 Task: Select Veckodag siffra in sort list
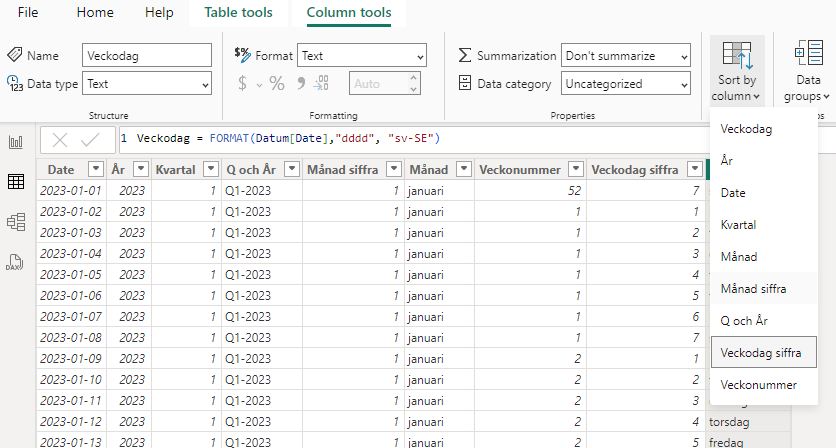click(x=763, y=352)
